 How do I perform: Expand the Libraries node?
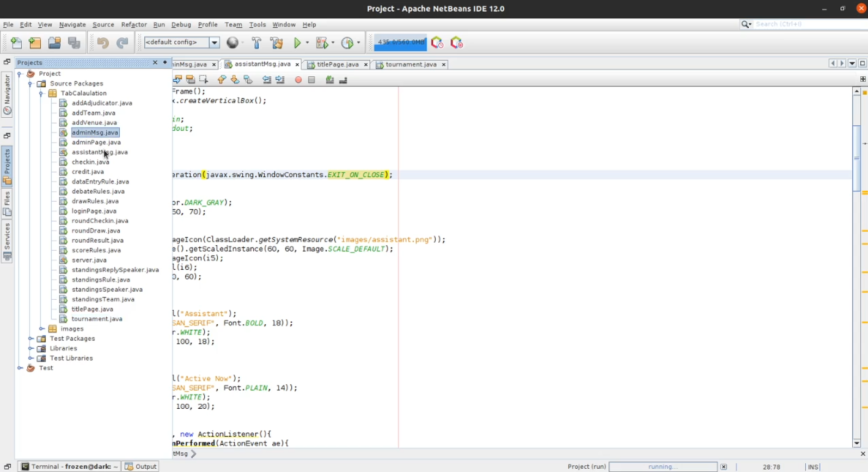31,348
